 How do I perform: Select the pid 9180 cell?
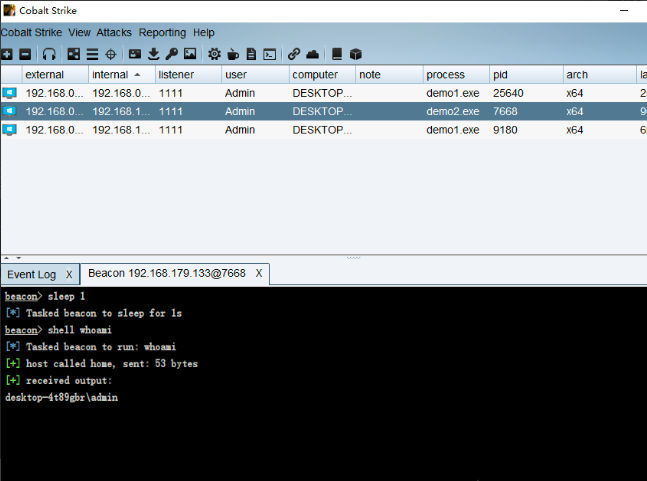[x=526, y=130]
